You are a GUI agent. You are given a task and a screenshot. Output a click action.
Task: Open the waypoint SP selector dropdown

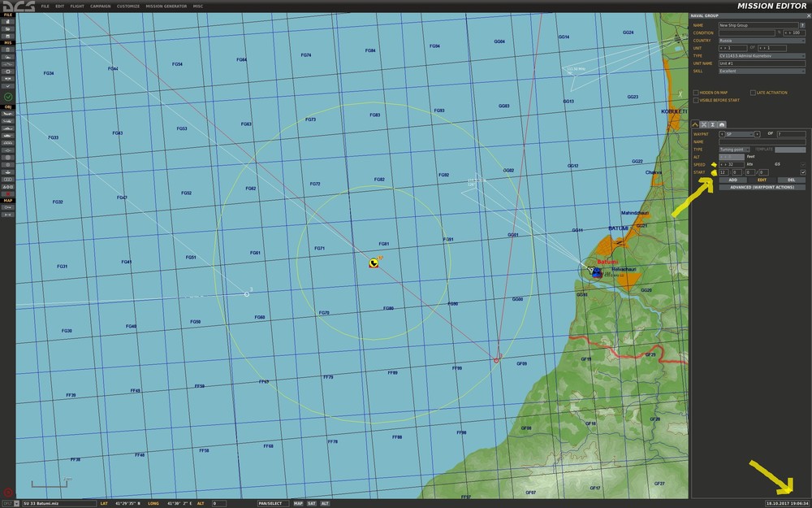pos(740,134)
